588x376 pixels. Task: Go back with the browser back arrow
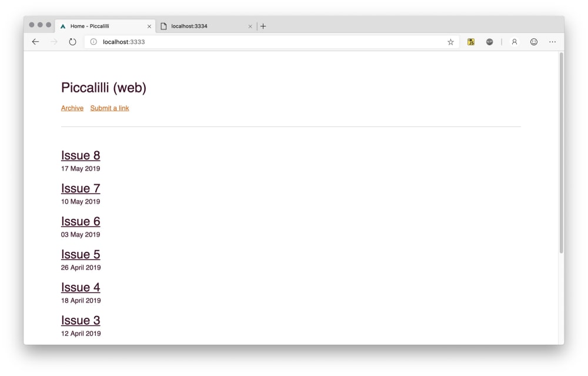[x=35, y=42]
